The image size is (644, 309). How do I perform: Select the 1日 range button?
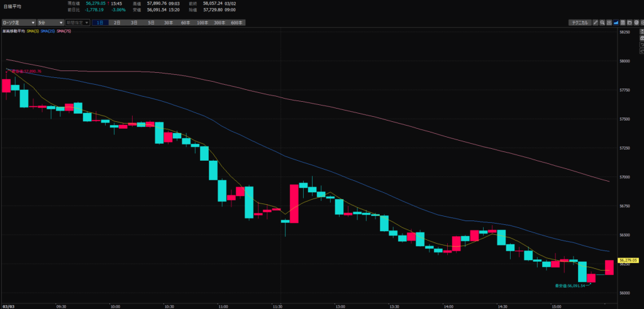[x=100, y=23]
